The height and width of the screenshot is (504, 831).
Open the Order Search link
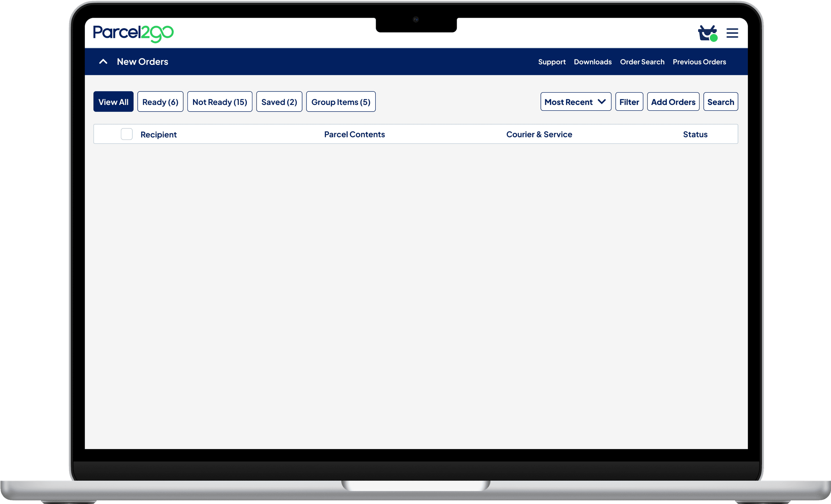(642, 62)
